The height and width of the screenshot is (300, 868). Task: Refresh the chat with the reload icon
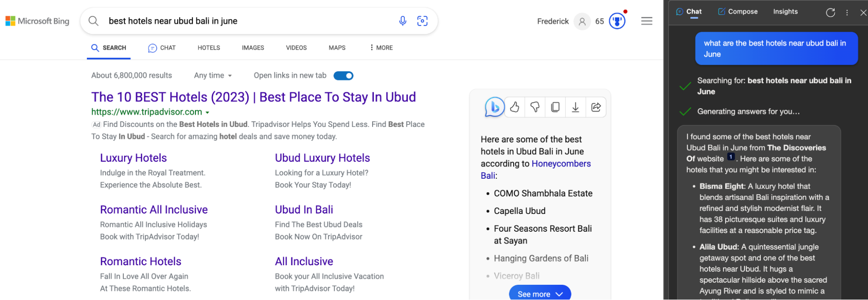click(830, 12)
